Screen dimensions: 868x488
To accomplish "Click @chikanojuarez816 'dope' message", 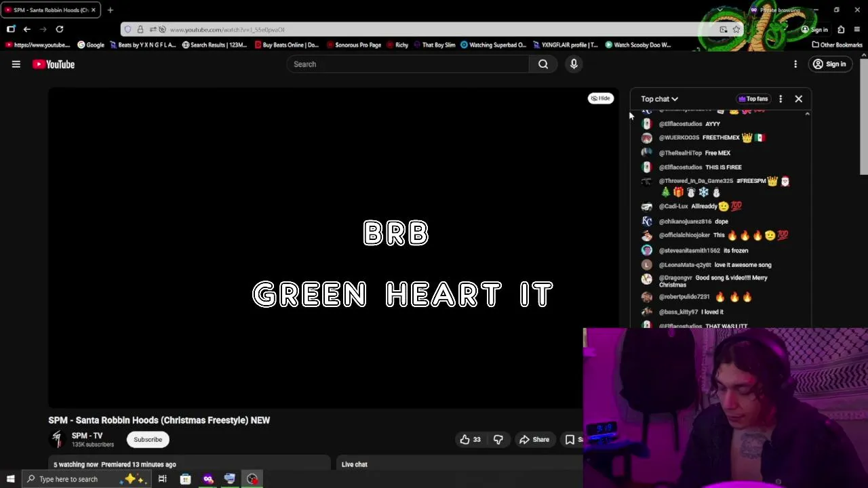I will (719, 222).
